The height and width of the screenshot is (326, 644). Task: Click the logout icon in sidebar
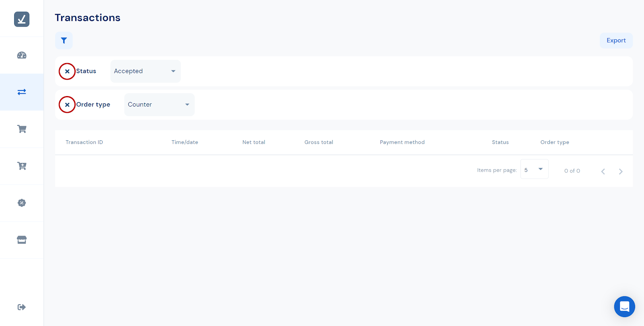coord(22,307)
